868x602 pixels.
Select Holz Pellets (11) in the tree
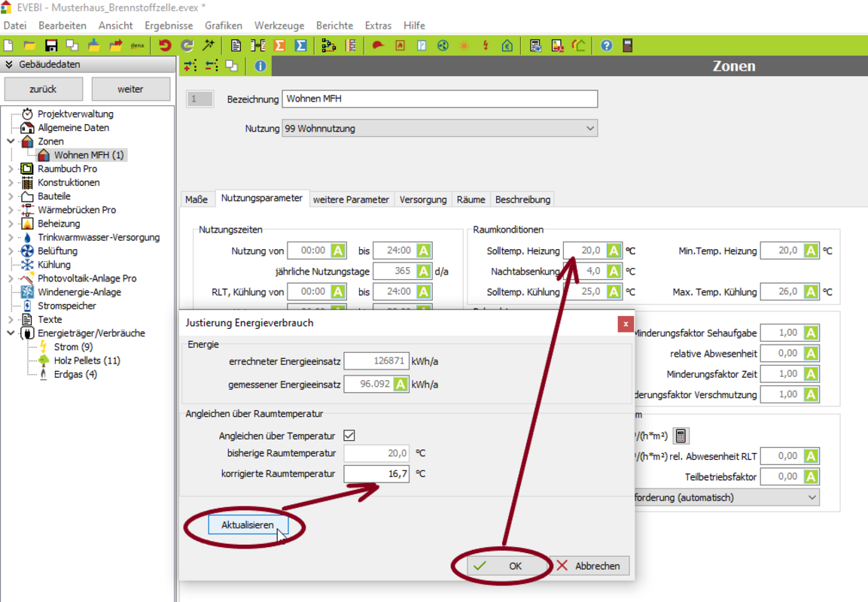tap(87, 360)
